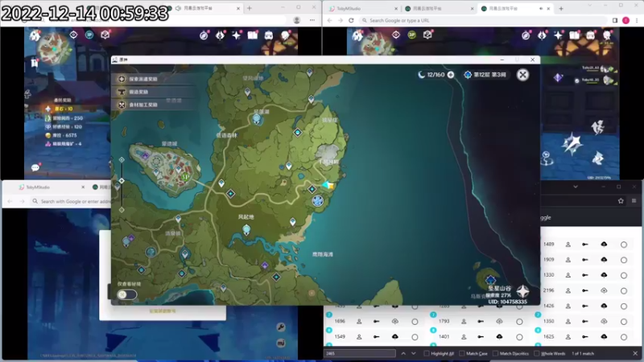644x362 pixels.
Task: Select the Statue of the Seven near 星落湖
Action: point(257,119)
